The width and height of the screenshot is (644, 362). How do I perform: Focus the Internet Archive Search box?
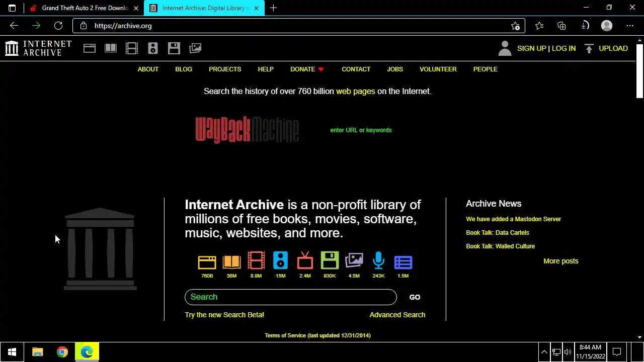[x=291, y=297]
